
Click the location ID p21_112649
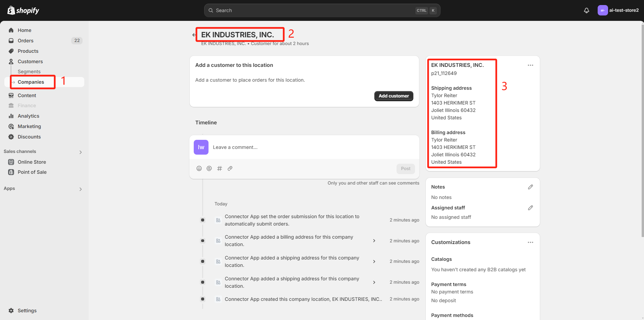(x=444, y=73)
